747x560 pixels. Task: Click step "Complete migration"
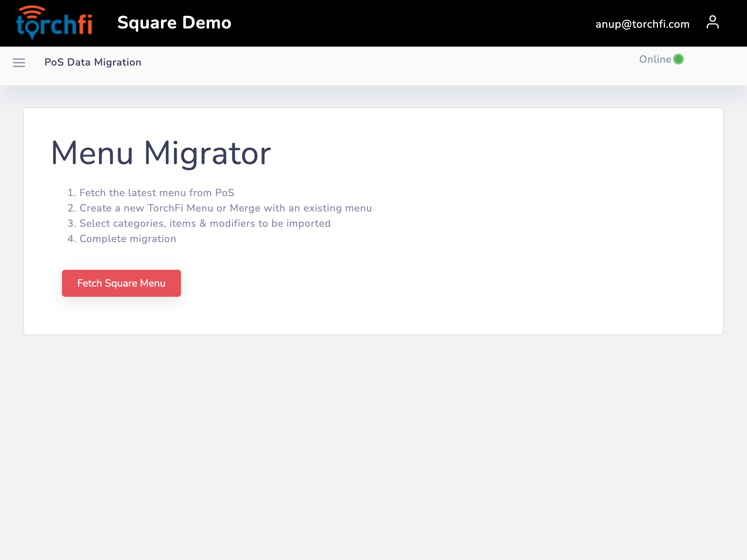coord(128,239)
